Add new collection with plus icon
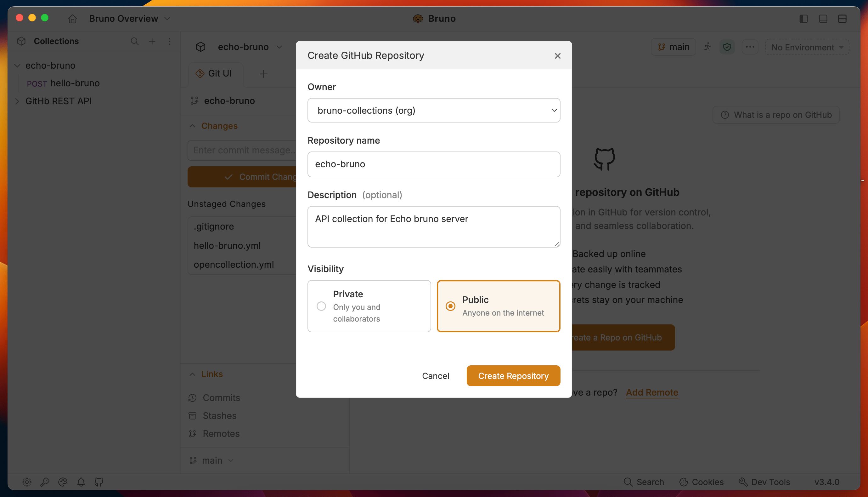868x497 pixels. (152, 41)
